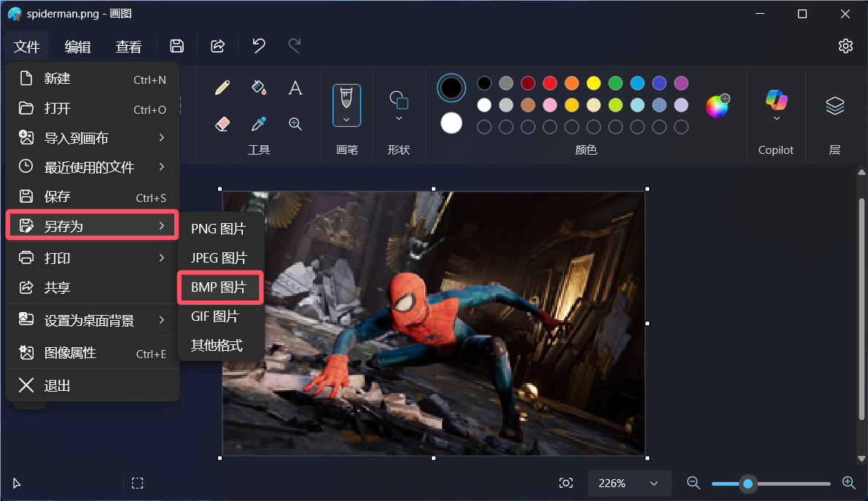The height and width of the screenshot is (501, 868).
Task: Expand Set as desktop background submenu
Action: pyautogui.click(x=161, y=320)
